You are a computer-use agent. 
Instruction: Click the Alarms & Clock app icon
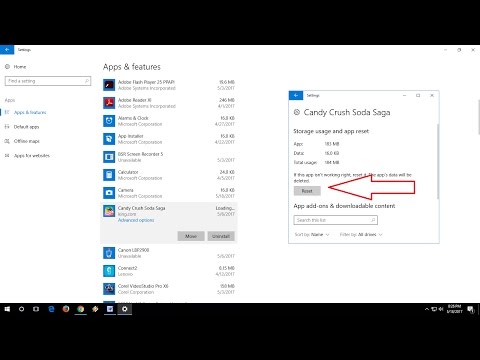(x=109, y=121)
